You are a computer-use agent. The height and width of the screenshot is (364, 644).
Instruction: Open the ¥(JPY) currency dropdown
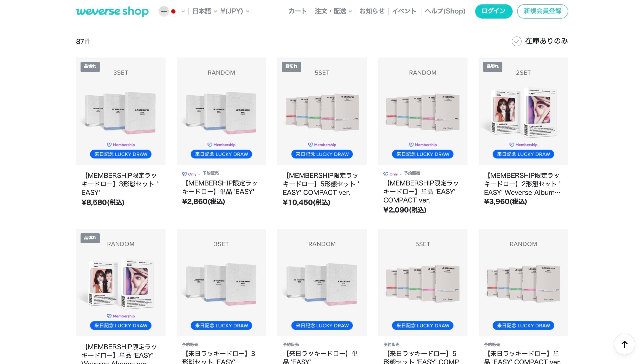click(x=235, y=11)
